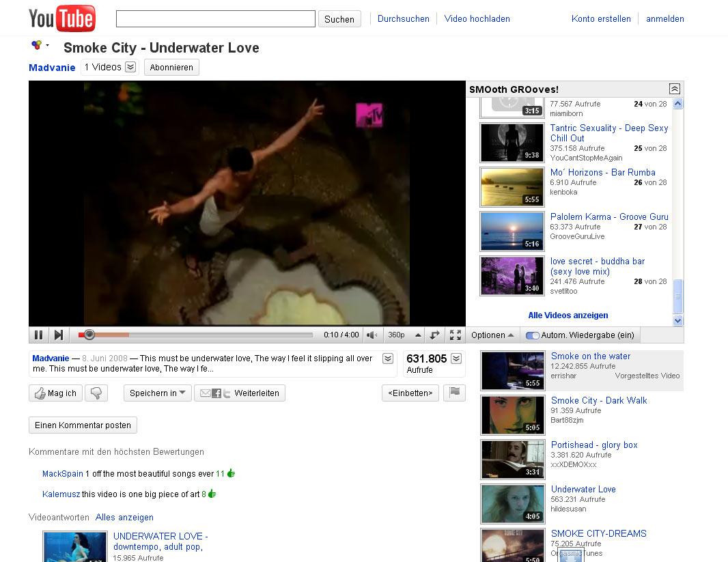The image size is (728, 562).
Task: Toggle Autom. Wiedergabe switch
Action: [533, 335]
